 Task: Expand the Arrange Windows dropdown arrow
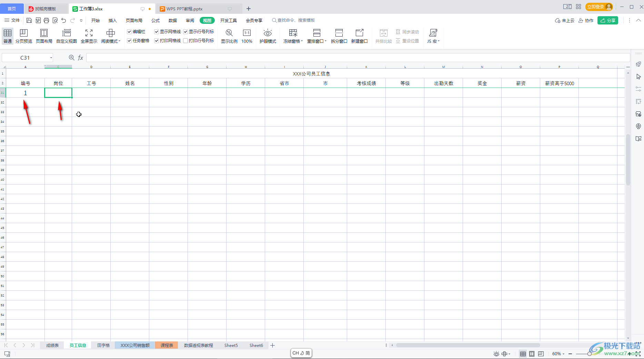tap(325, 41)
